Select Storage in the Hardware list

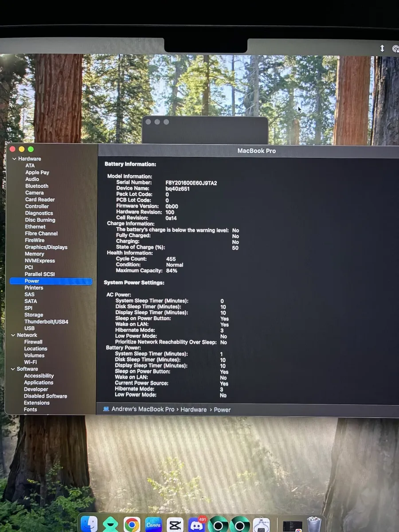[34, 314]
